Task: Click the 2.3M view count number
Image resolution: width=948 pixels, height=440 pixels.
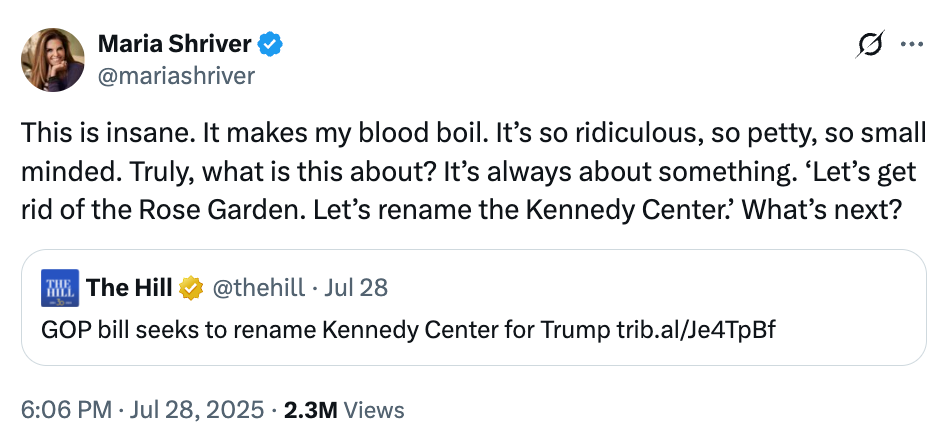Action: coord(312,410)
